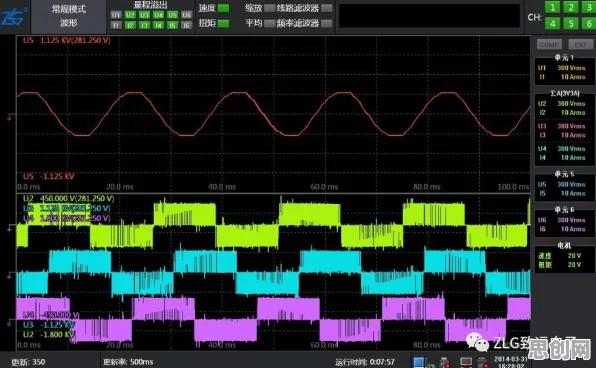
Task: Click the orange U5 sine waveform
Action: tap(274, 114)
